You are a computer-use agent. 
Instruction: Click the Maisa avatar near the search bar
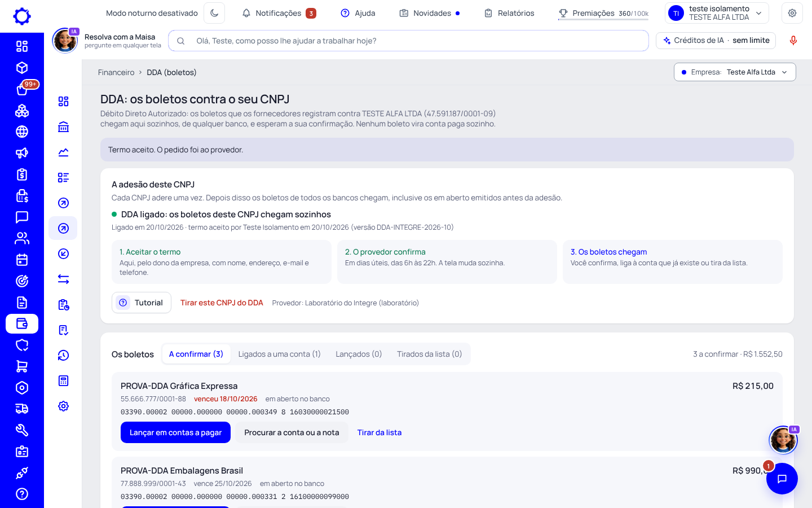(x=65, y=41)
